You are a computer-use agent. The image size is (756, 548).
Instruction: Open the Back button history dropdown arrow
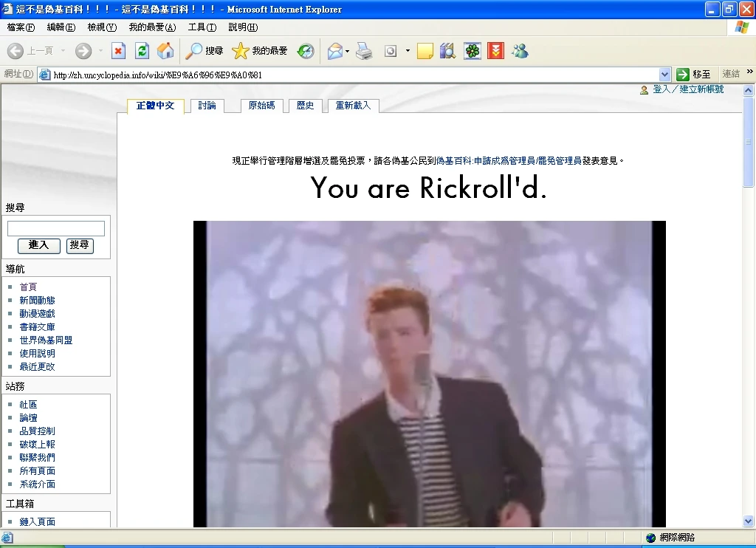[x=63, y=51]
